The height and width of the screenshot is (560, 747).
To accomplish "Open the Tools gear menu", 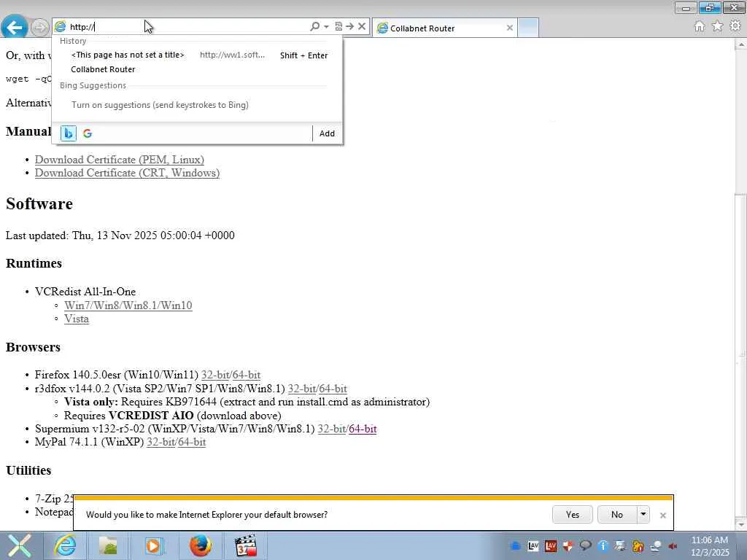I will 735,26.
